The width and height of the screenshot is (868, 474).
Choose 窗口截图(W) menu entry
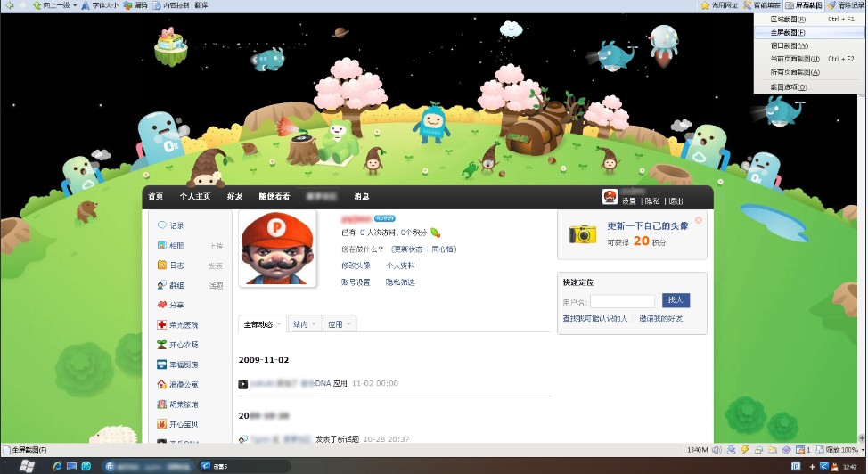pos(809,45)
